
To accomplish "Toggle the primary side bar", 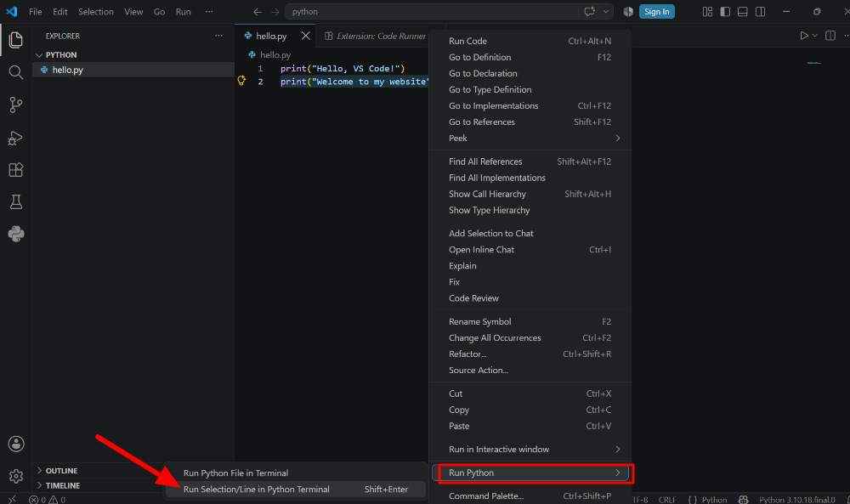I will point(725,11).
